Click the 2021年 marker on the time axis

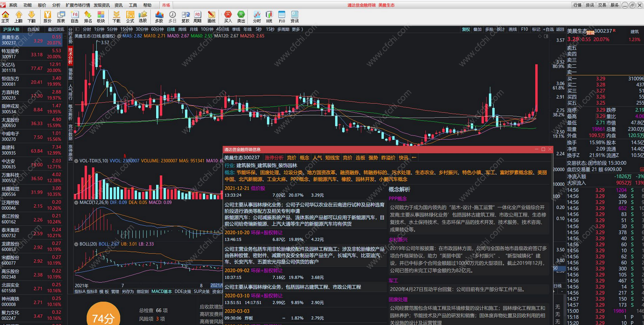coord(82,285)
